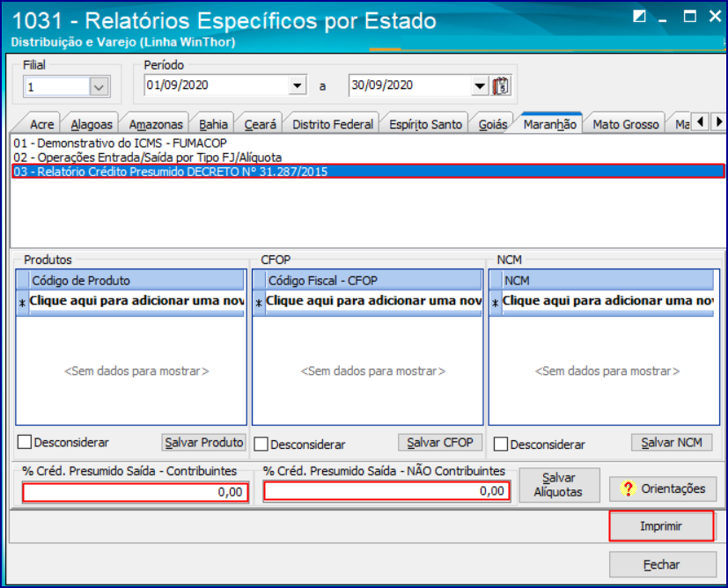This screenshot has width=728, height=588.
Task: Open the calendar period picker icon
Action: (501, 86)
